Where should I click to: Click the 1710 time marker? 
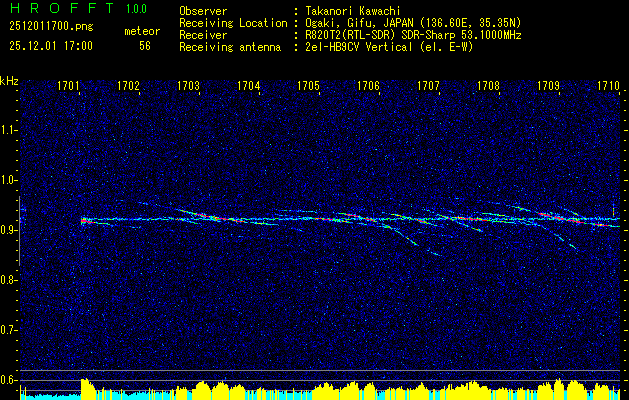click(608, 86)
